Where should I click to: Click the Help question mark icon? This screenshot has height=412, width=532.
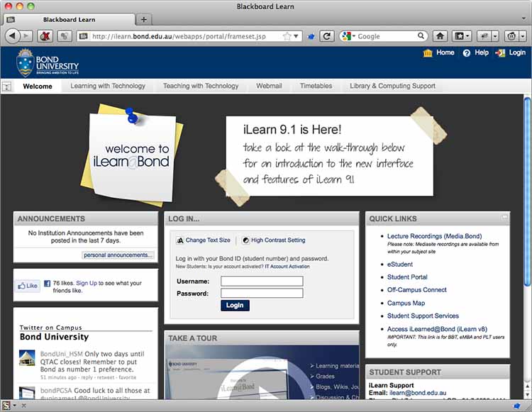coord(467,53)
